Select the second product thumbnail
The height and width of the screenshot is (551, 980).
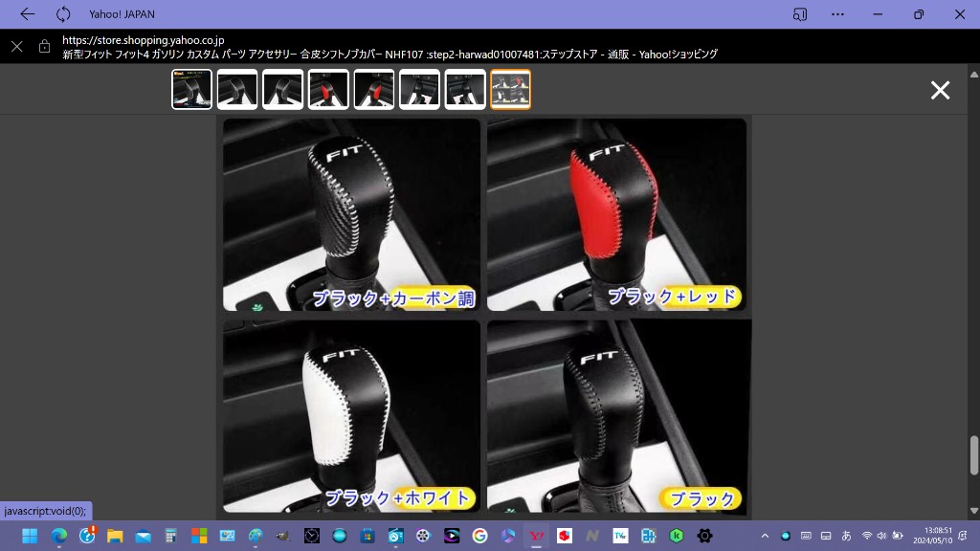pyautogui.click(x=237, y=89)
